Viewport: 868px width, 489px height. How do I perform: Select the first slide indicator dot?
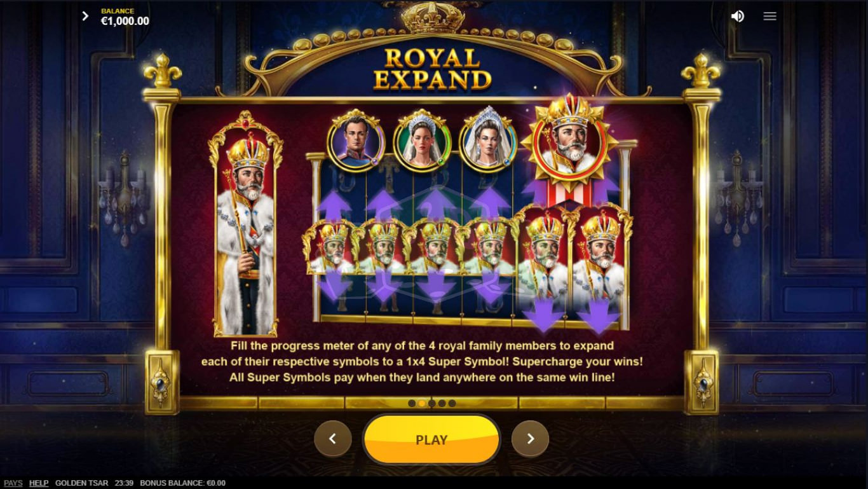point(412,403)
